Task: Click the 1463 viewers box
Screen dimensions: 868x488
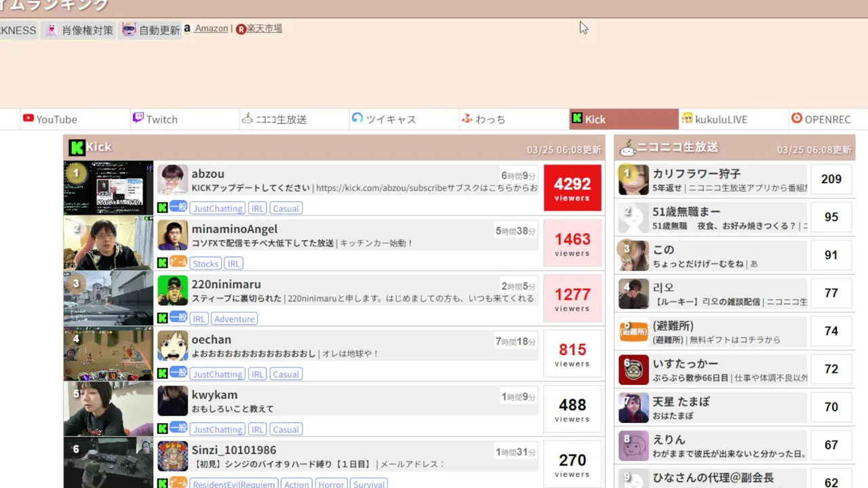Action: click(x=572, y=243)
